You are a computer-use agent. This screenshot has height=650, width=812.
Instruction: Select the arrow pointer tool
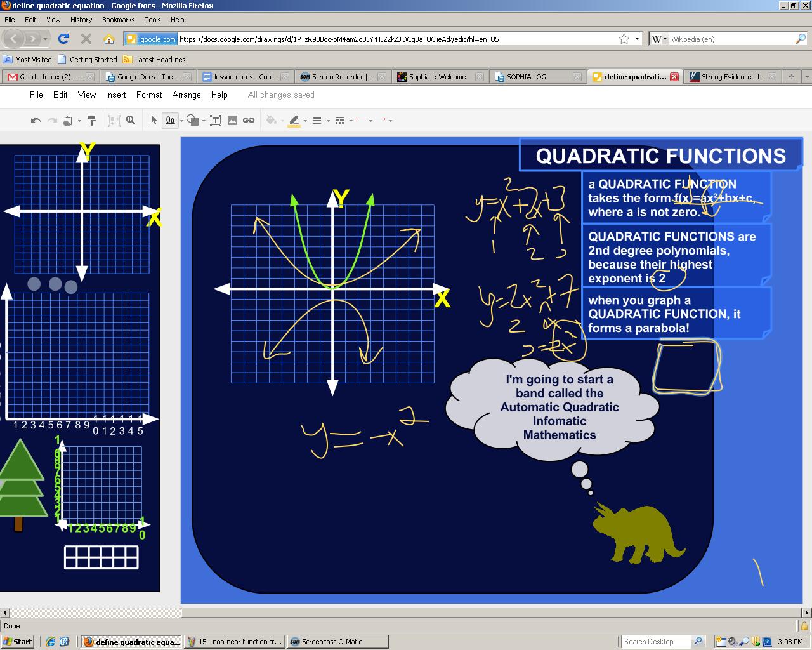point(154,120)
